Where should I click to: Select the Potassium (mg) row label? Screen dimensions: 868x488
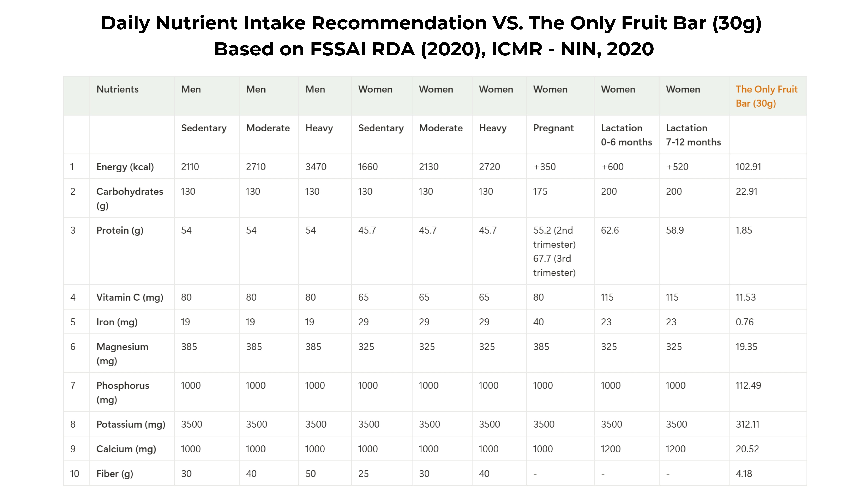(131, 424)
